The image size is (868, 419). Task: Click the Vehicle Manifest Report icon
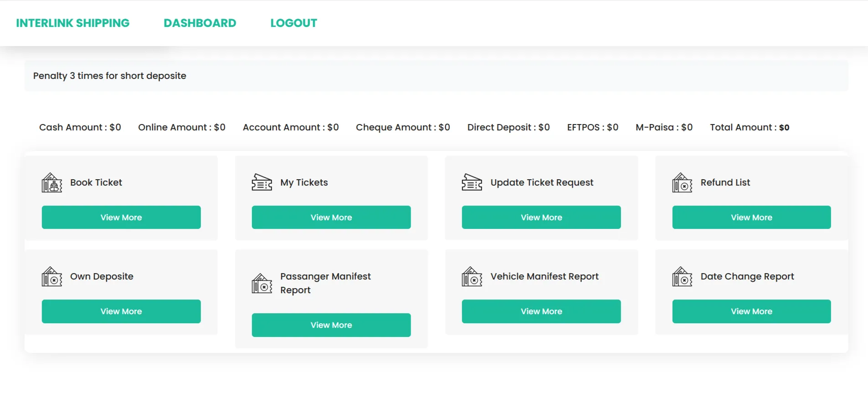pos(472,277)
